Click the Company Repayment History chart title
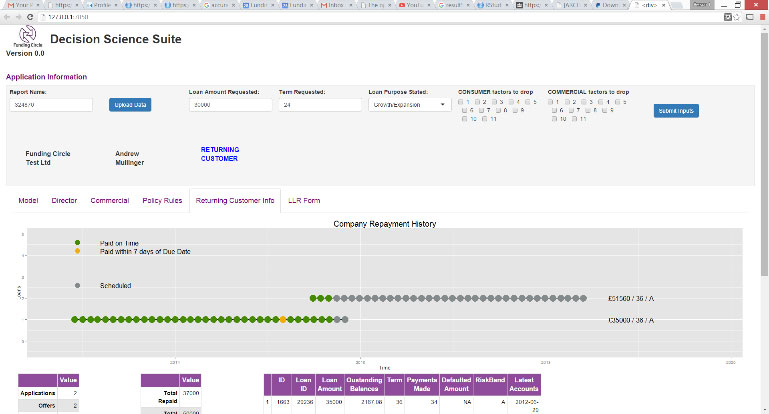769x414 pixels. pyautogui.click(x=384, y=224)
